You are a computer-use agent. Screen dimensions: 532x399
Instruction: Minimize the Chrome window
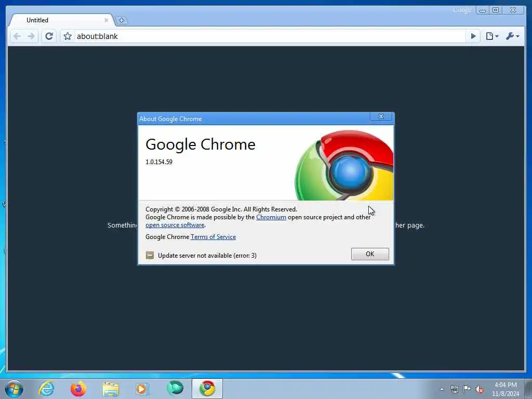pyautogui.click(x=482, y=10)
